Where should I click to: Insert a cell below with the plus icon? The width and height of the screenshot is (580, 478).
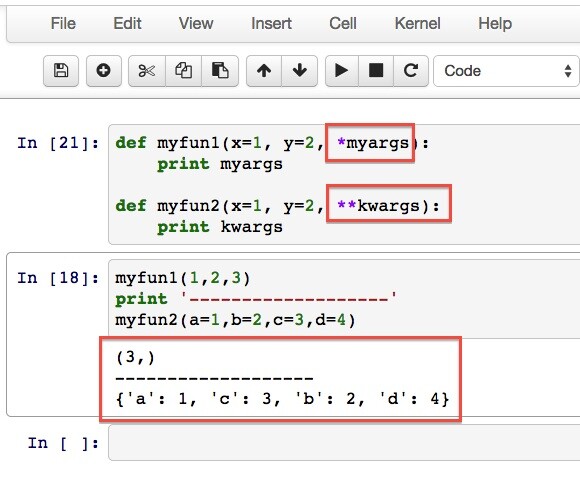(104, 71)
